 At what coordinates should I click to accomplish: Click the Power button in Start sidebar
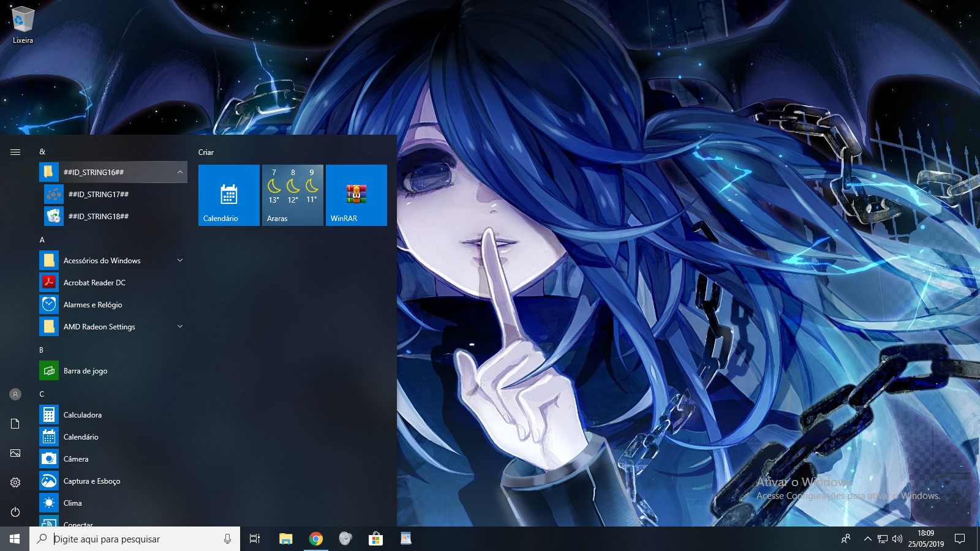(x=15, y=512)
